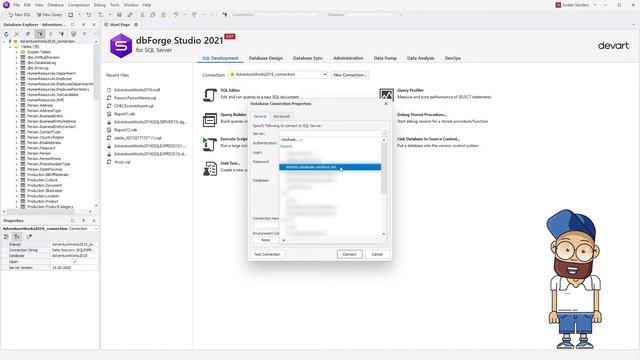Click the table icon next to Person.Person
Screen dimensions: 640x360
23,153
